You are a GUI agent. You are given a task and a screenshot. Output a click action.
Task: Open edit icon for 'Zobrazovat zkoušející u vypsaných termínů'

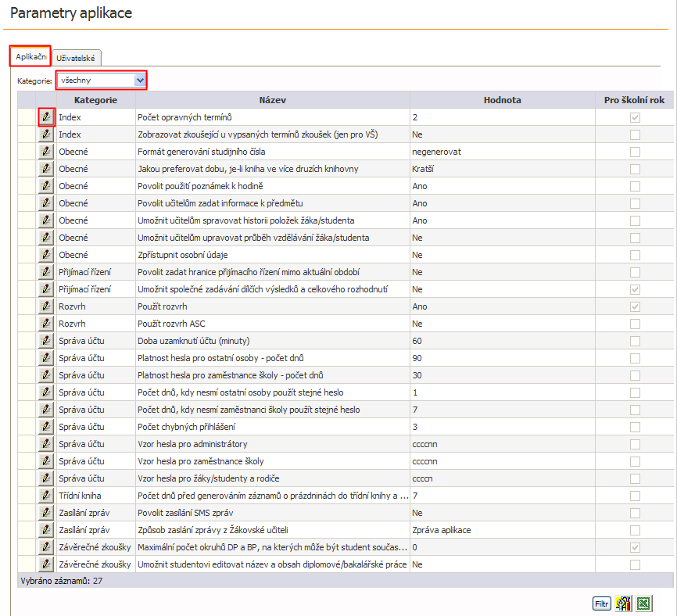click(46, 134)
